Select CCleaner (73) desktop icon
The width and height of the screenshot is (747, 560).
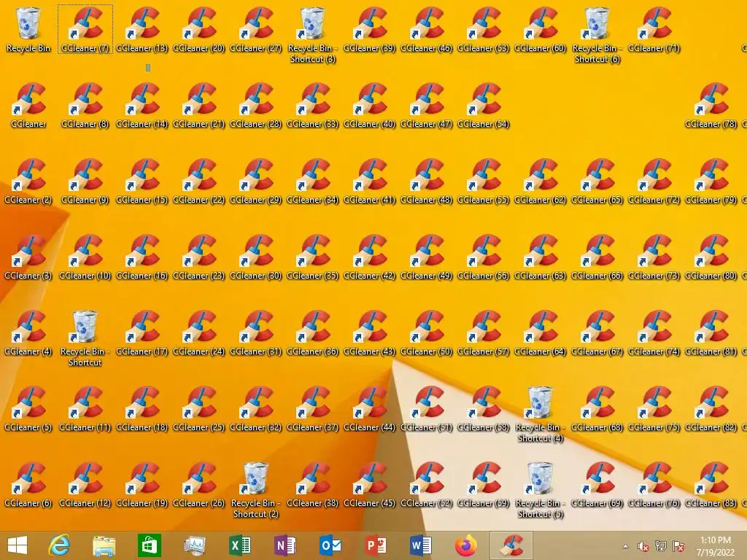pyautogui.click(x=654, y=257)
